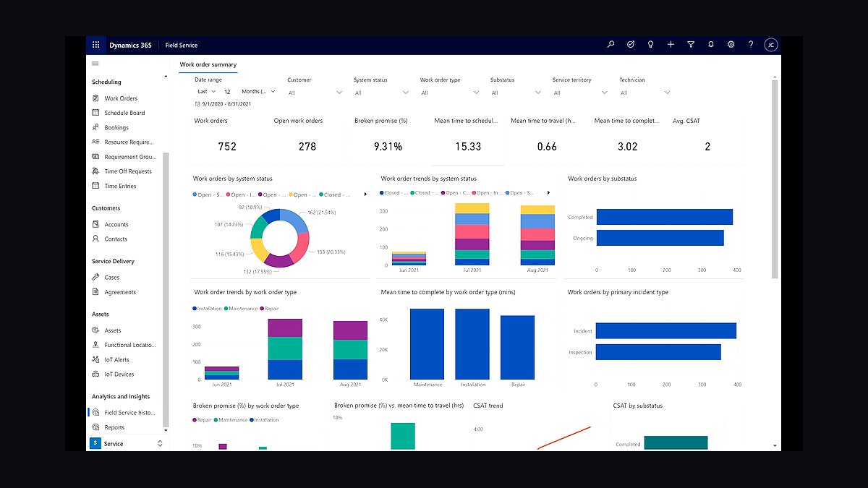Click the Schedule Board link text
The image size is (868, 488).
[x=124, y=113]
